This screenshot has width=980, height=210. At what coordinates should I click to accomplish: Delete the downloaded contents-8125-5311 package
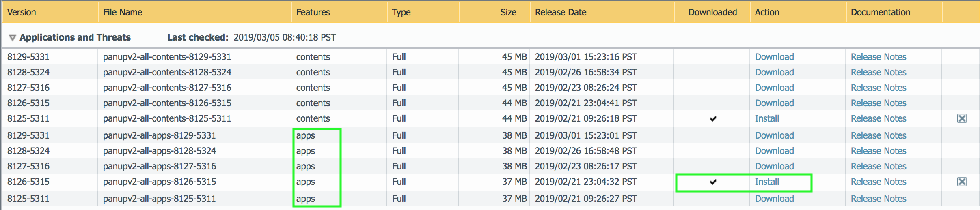tap(962, 118)
